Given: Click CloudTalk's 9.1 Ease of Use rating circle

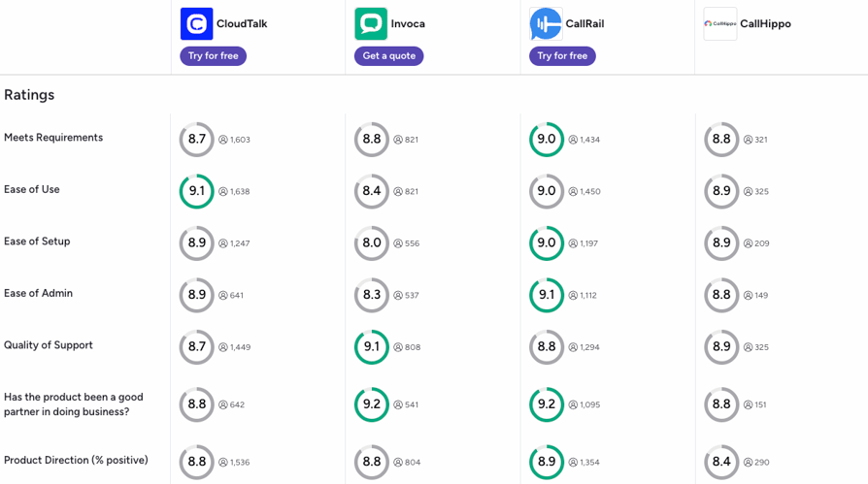Looking at the screenshot, I should click(196, 191).
